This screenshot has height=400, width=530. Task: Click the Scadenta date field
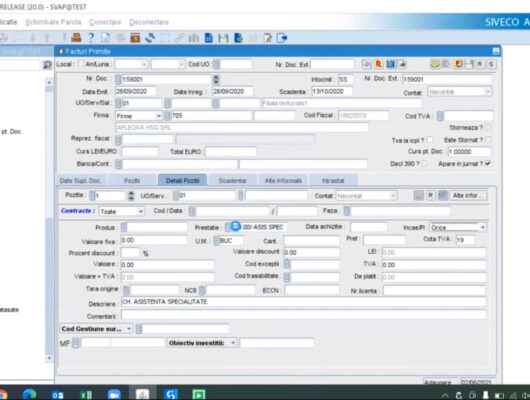(332, 91)
